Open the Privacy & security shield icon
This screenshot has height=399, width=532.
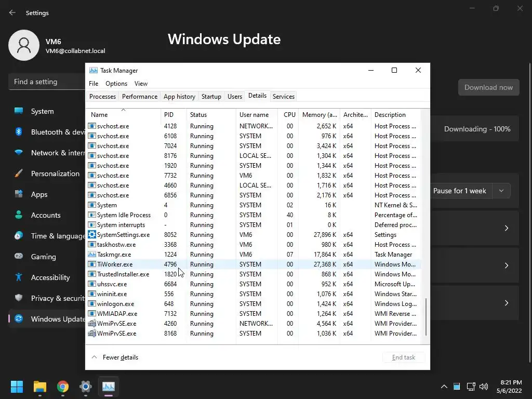click(x=19, y=298)
